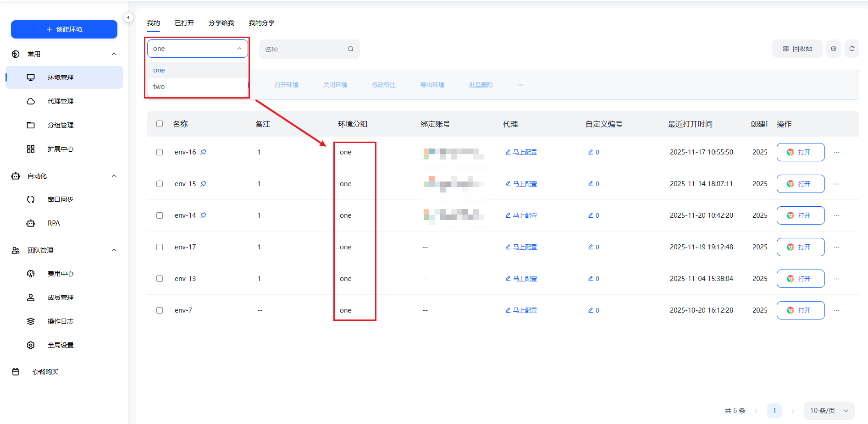Image resolution: width=868 pixels, height=424 pixels.
Task: Switch to the 已打开 tab
Action: click(184, 23)
